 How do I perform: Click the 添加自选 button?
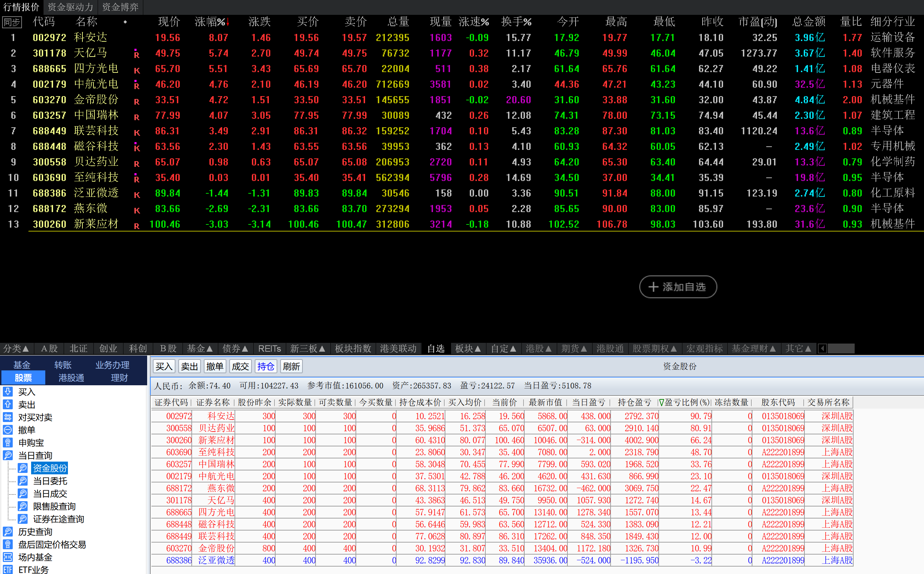tap(678, 287)
